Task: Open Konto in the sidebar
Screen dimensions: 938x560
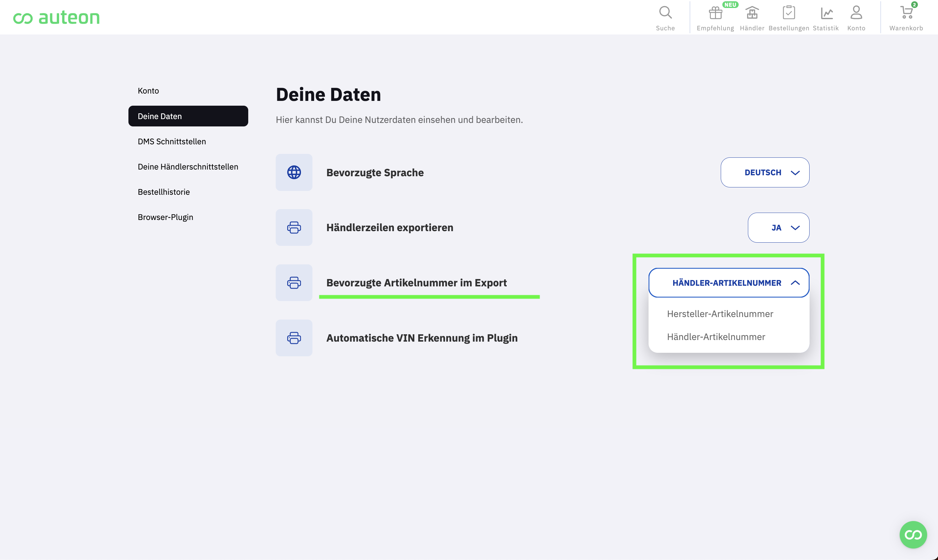Action: [x=149, y=91]
